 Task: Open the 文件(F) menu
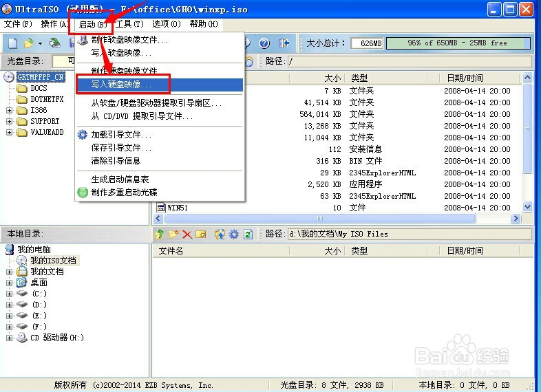[18, 24]
